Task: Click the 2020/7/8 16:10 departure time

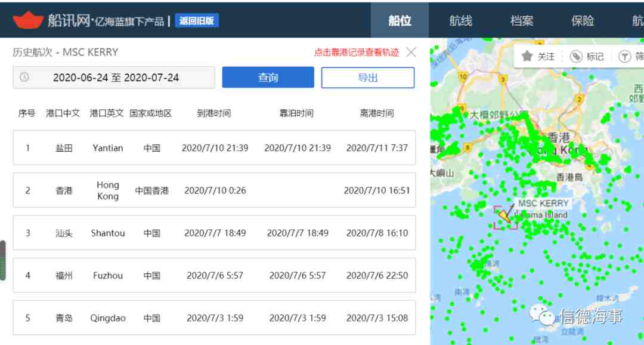Action: click(377, 233)
